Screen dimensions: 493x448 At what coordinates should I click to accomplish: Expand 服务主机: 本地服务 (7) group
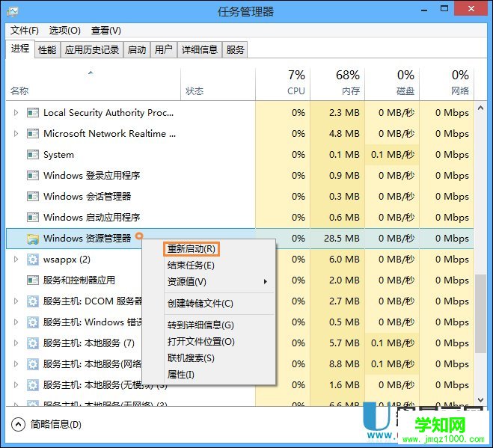pyautogui.click(x=16, y=343)
